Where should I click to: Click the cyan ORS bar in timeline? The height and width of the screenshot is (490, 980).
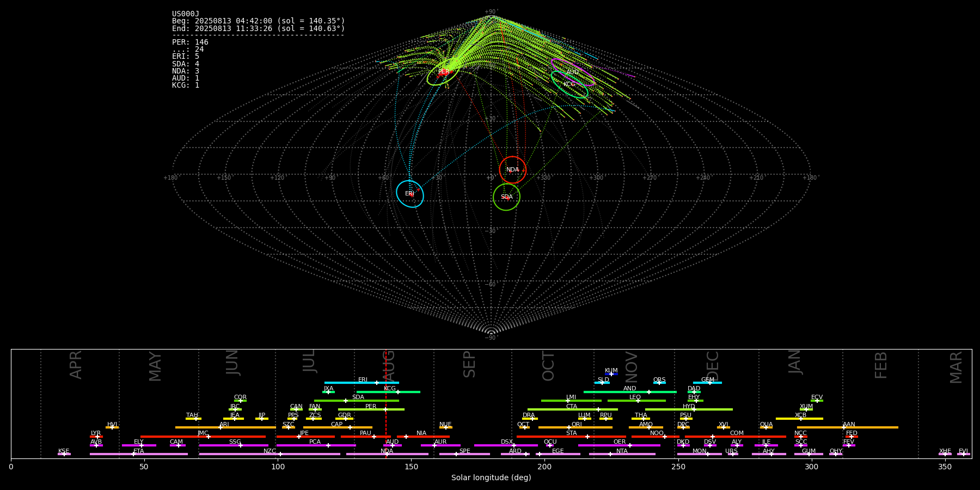point(659,383)
